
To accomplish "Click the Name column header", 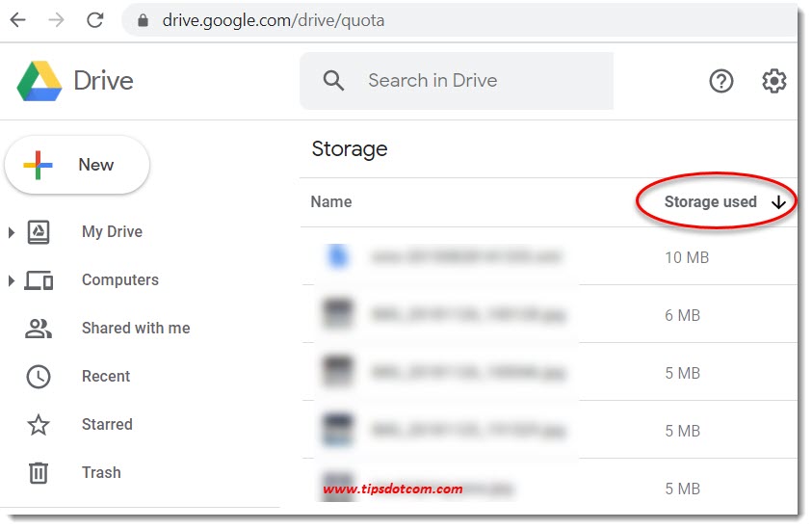I will [x=331, y=201].
